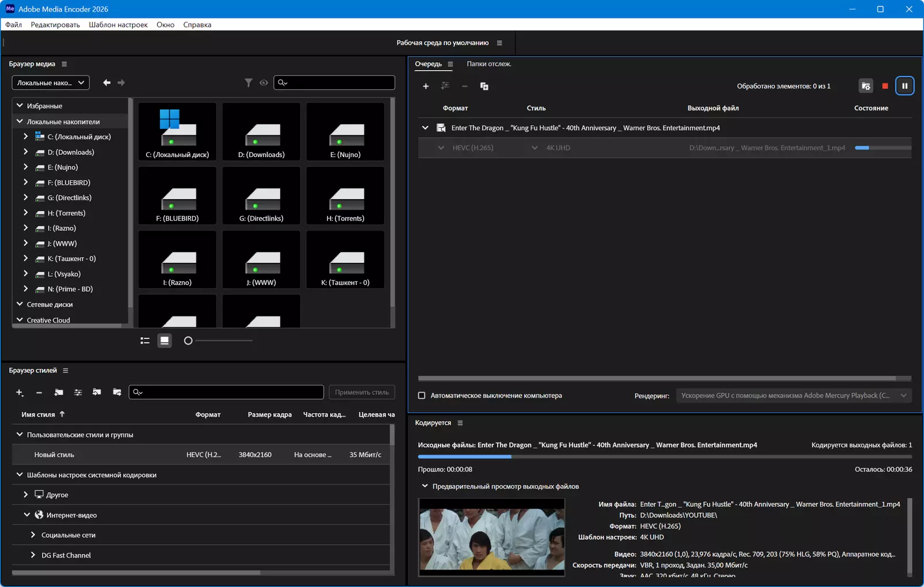Expand the D: (Downloads) tree node

click(26, 152)
